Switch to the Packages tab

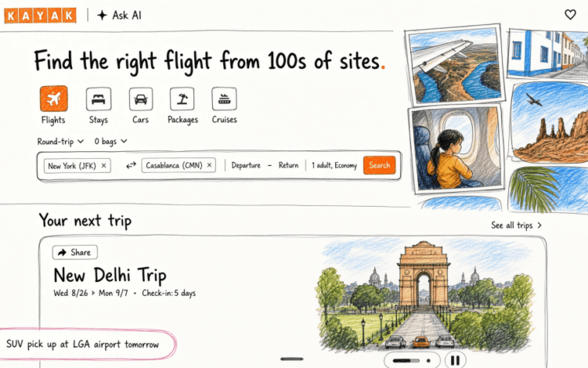pos(183,98)
